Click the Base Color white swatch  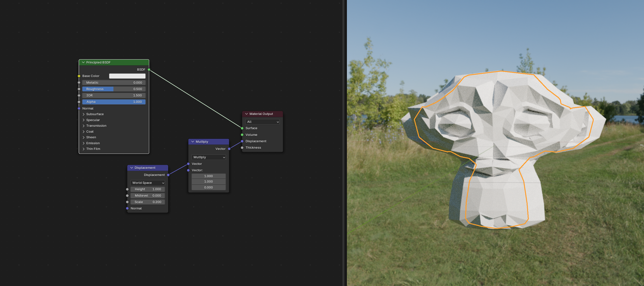pyautogui.click(x=127, y=76)
